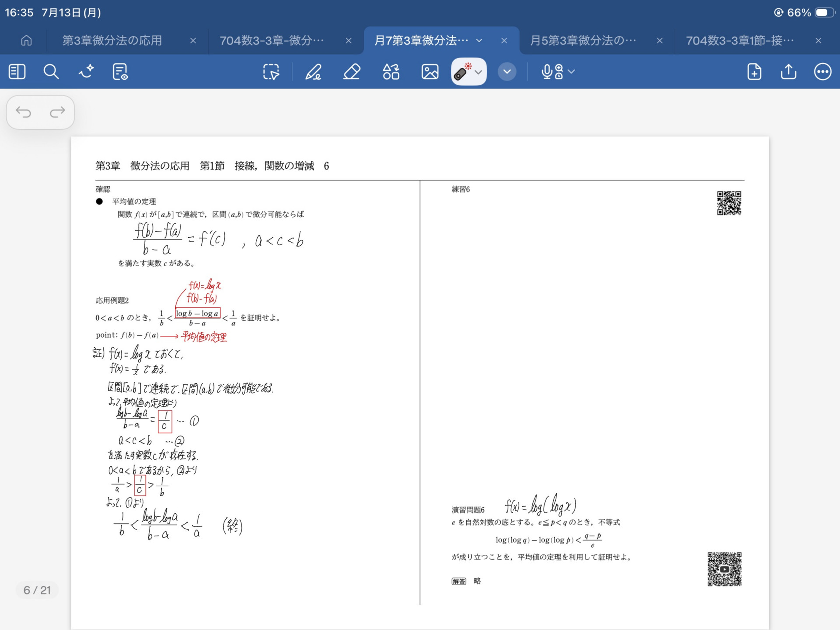
Task: Expand the round toolbar collapse chevron
Action: click(507, 72)
